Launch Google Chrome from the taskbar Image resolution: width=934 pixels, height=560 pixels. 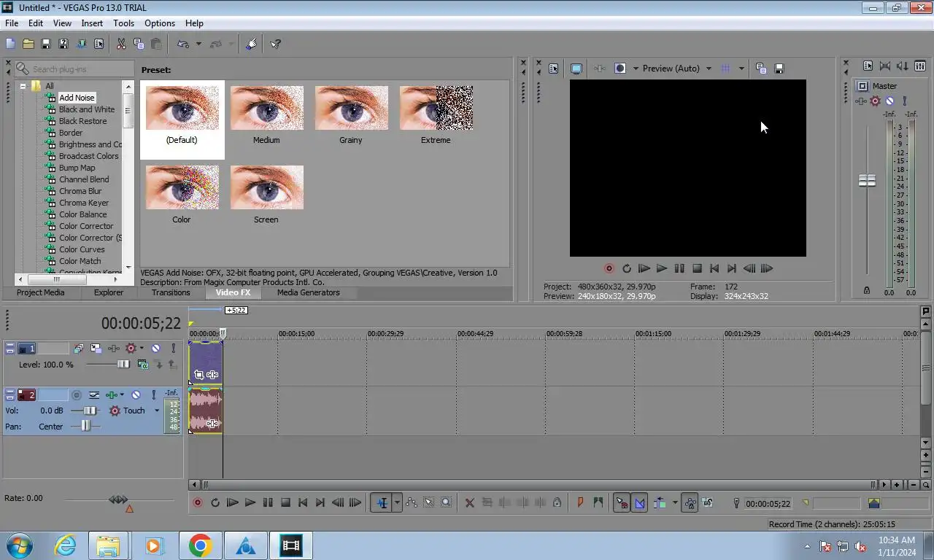(x=201, y=545)
